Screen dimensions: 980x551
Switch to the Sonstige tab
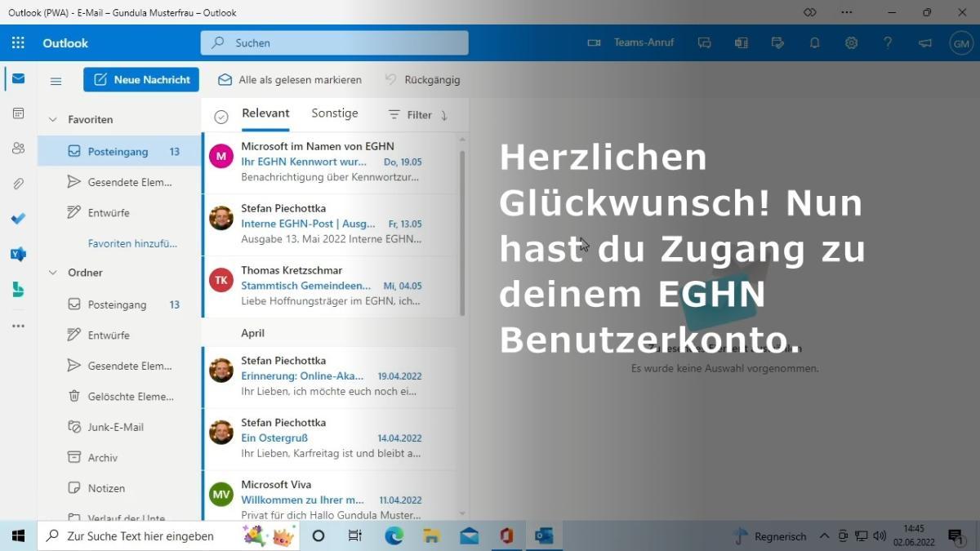[334, 113]
